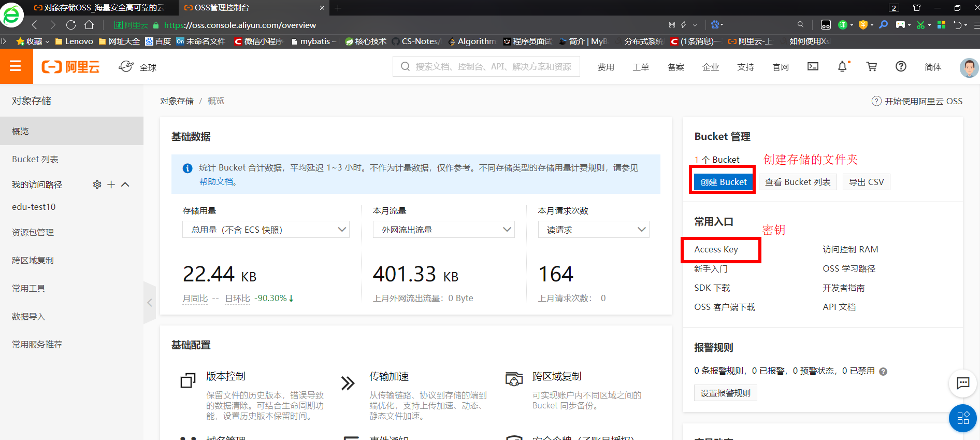Click help icon beside alarm rule status
The width and height of the screenshot is (980, 440).
click(883, 371)
